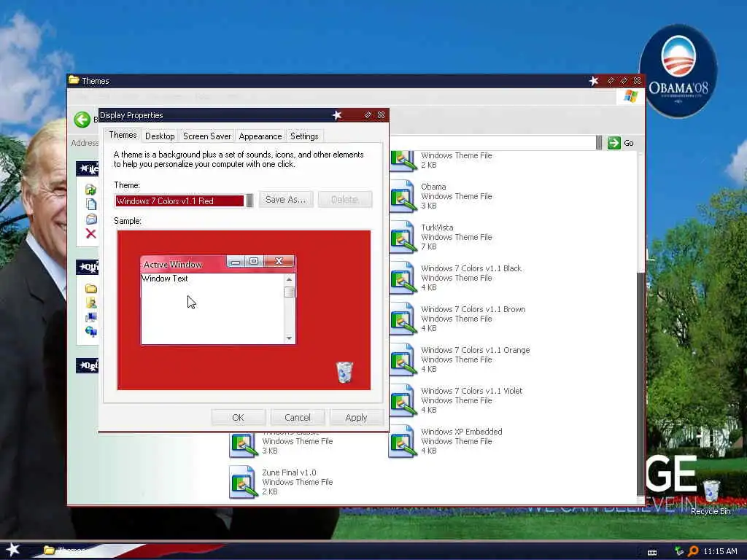Switch to the Themes tab
This screenshot has width=747, height=560.
point(123,135)
